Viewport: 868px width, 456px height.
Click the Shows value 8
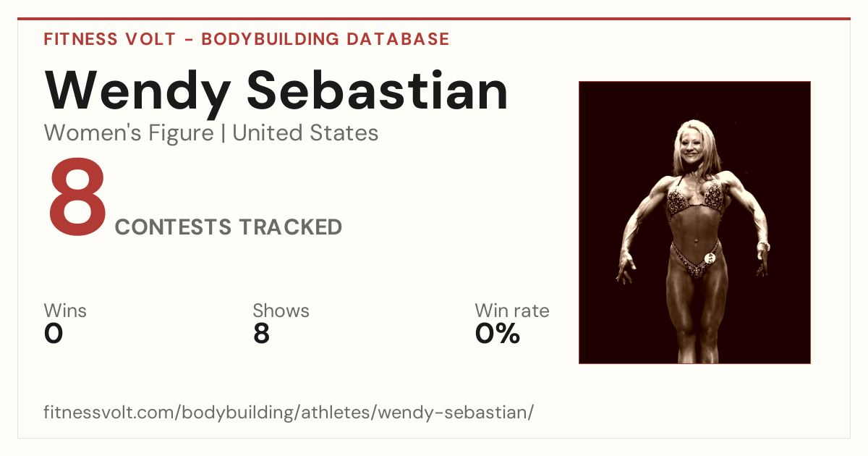[261, 334]
